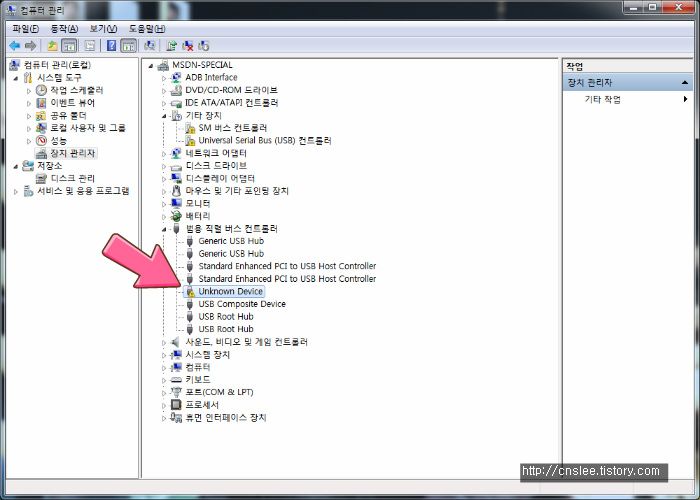Viewport: 700px width, 500px height.
Task: Select the Unknown Device entry
Action: (x=230, y=292)
